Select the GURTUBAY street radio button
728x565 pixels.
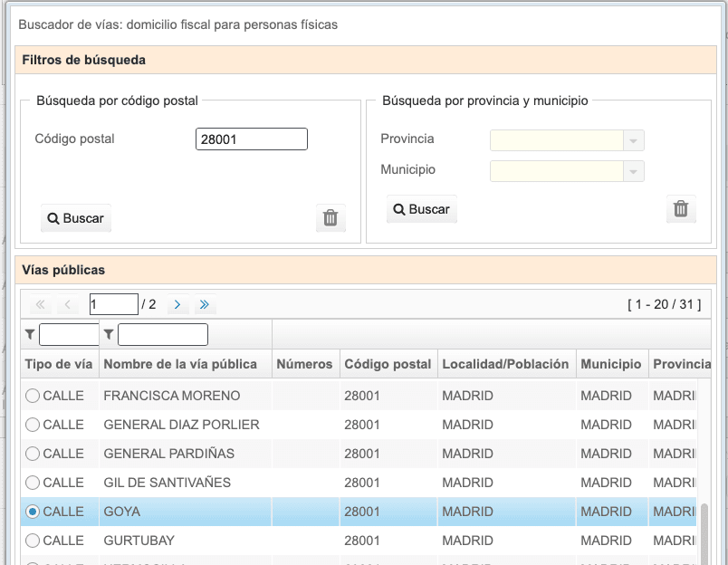point(33,541)
